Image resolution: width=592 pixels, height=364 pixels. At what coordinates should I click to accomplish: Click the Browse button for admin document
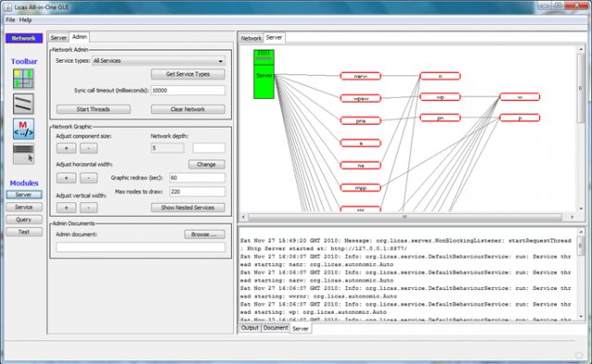(x=204, y=235)
